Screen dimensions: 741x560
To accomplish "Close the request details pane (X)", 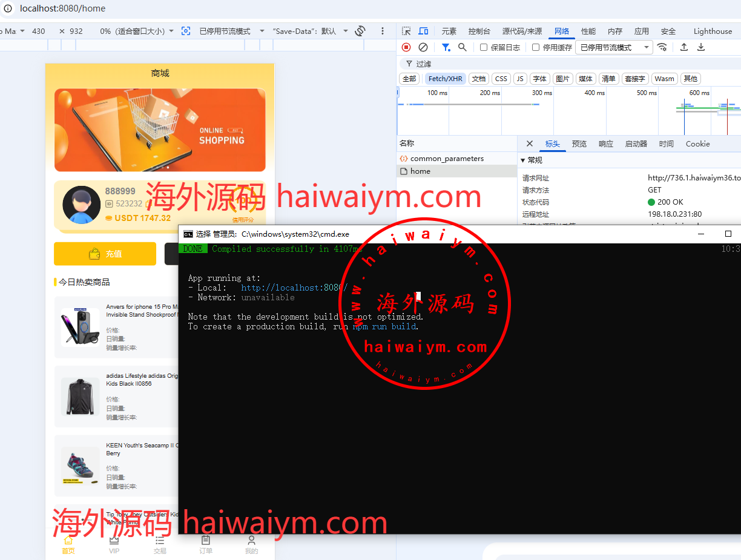I will click(x=530, y=143).
